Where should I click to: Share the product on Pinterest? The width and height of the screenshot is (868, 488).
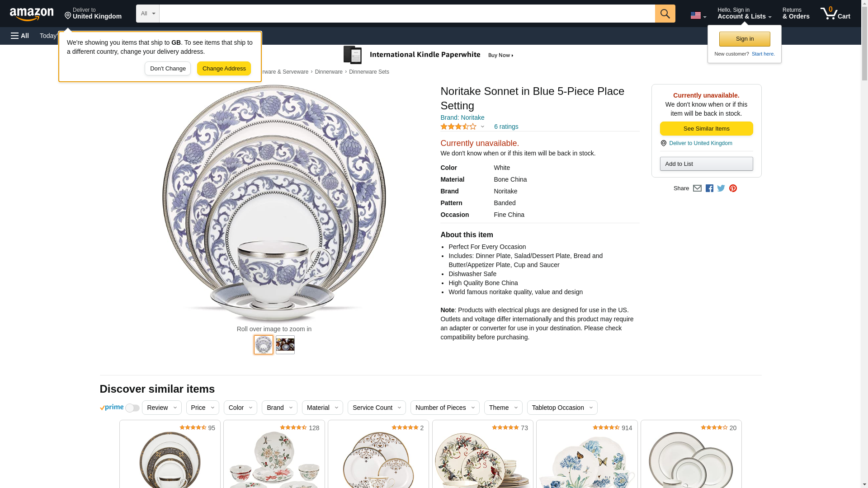(x=733, y=188)
